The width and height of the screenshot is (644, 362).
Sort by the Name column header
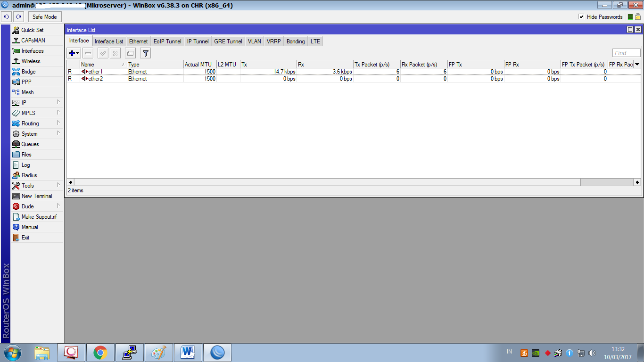pyautogui.click(x=103, y=65)
